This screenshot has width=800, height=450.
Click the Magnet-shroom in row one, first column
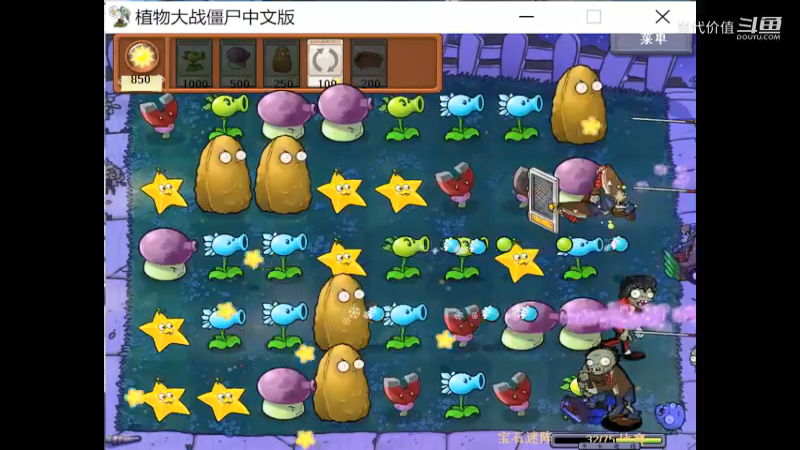(160, 116)
